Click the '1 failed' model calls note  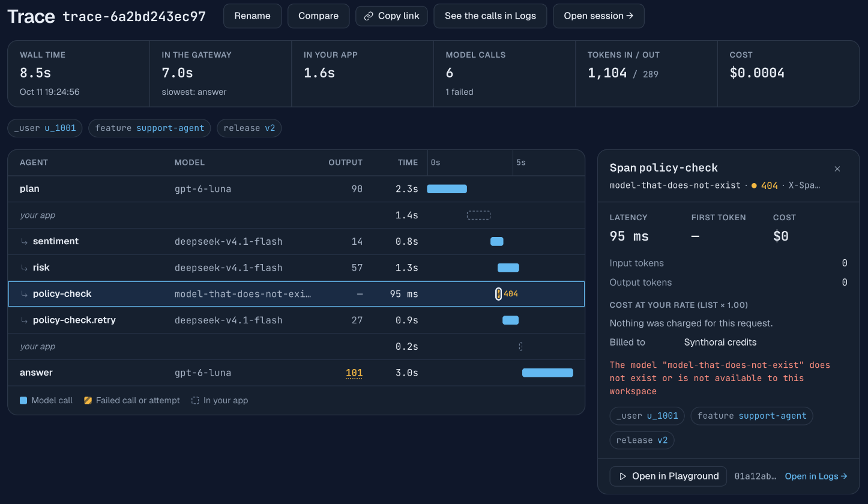[x=459, y=92]
